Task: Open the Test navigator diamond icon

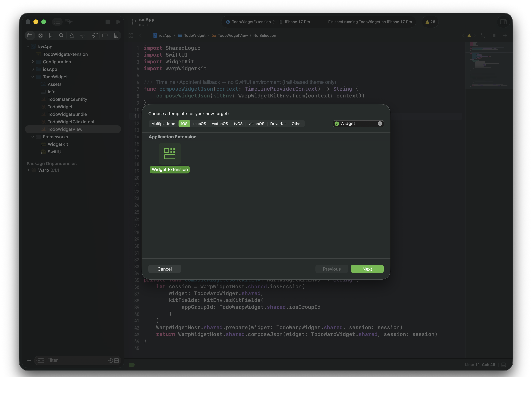Action: coord(83,35)
